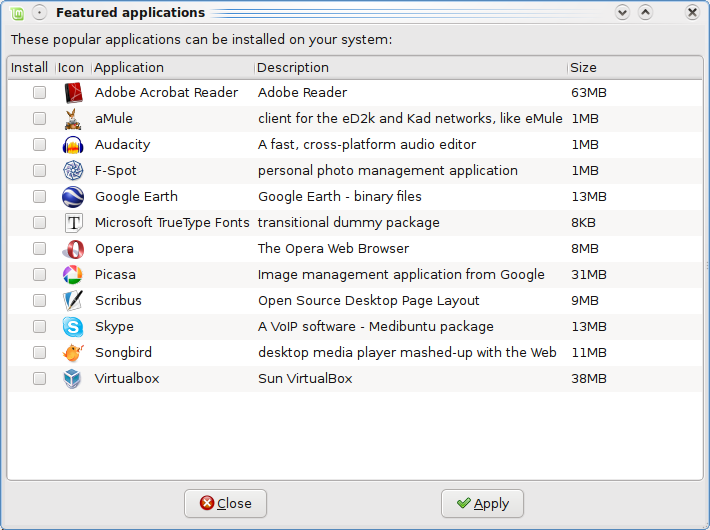Image resolution: width=710 pixels, height=530 pixels.
Task: Shade window using title bar down arrow
Action: point(623,12)
